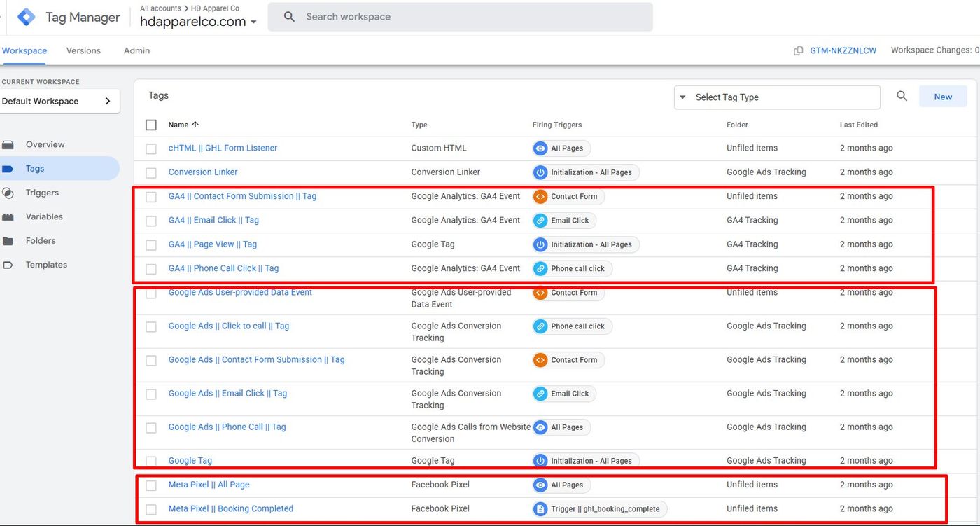Click All Pages trigger on Google Ads Phone Call row
This screenshot has height=526, width=980.
[561, 427]
